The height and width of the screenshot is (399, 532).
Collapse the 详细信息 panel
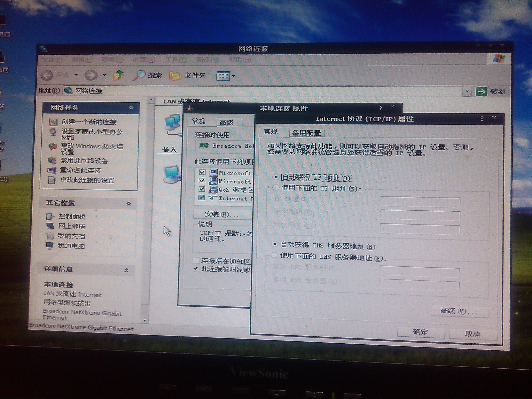(x=126, y=270)
